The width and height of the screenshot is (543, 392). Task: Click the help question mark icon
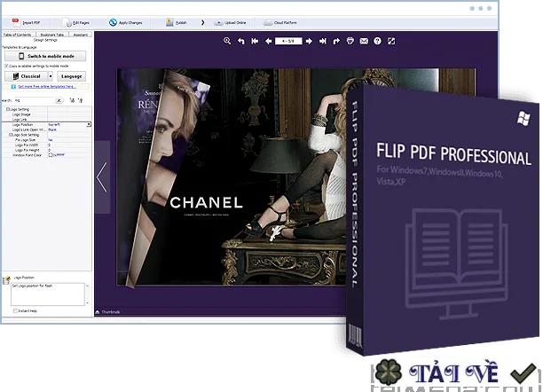(x=377, y=41)
